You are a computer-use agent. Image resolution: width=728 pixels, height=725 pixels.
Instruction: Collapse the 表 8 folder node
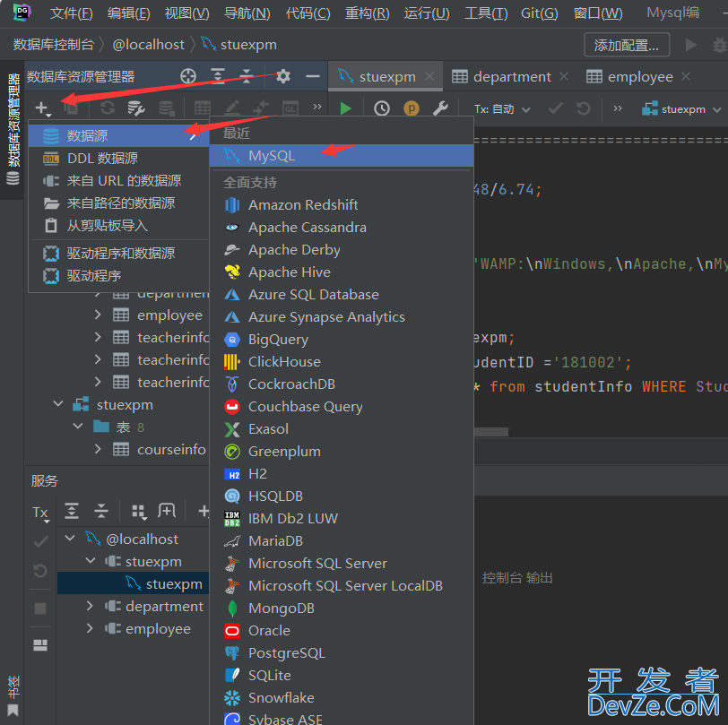(77, 427)
